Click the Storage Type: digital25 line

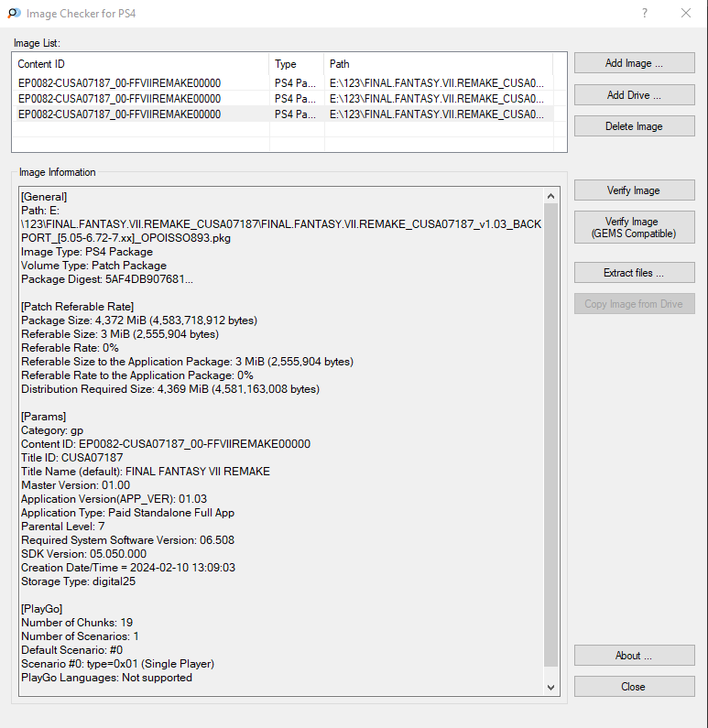pos(78,581)
